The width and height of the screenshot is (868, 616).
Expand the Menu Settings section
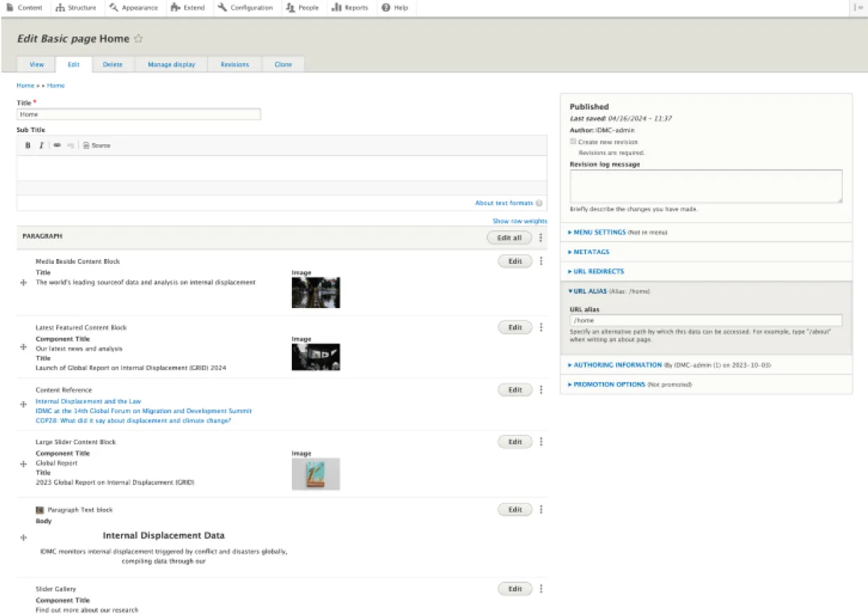coord(599,232)
